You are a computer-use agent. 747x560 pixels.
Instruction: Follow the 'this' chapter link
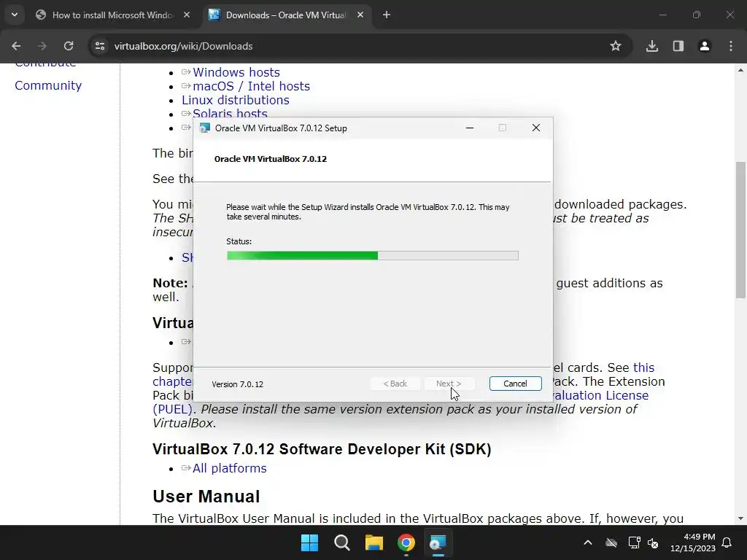click(643, 367)
